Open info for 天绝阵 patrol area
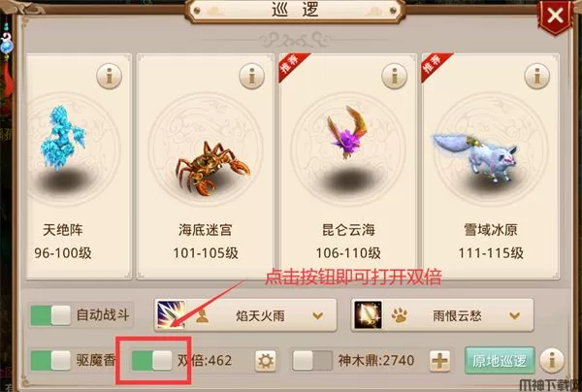Image resolution: width=582 pixels, height=392 pixels. [109, 76]
